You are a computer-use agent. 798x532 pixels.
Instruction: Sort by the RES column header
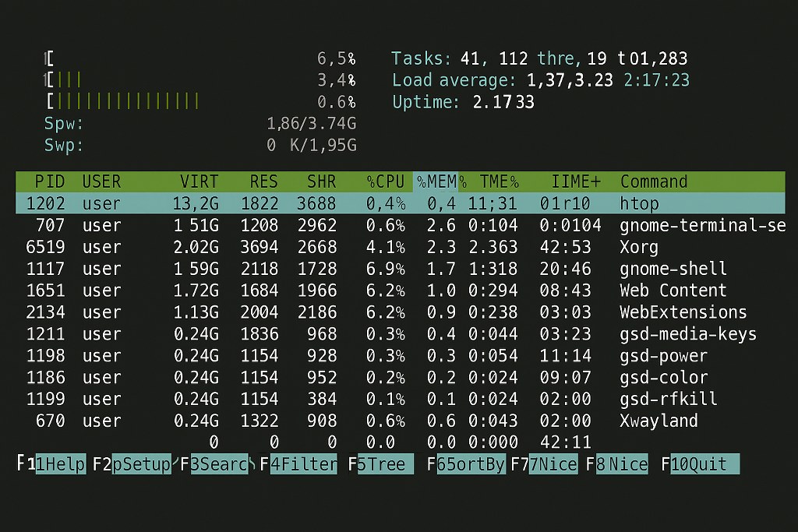point(263,181)
